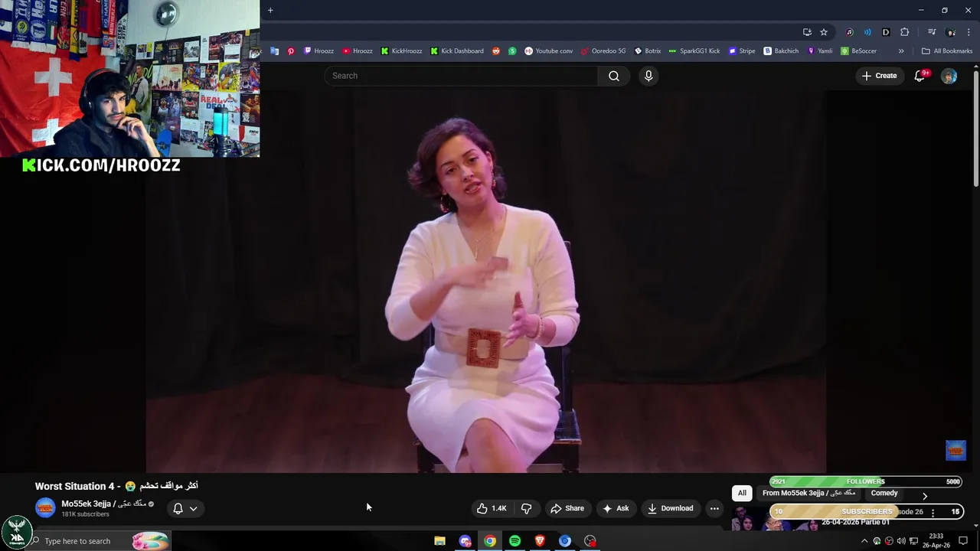Open Spotify from taskbar
980x551 pixels.
tap(514, 541)
